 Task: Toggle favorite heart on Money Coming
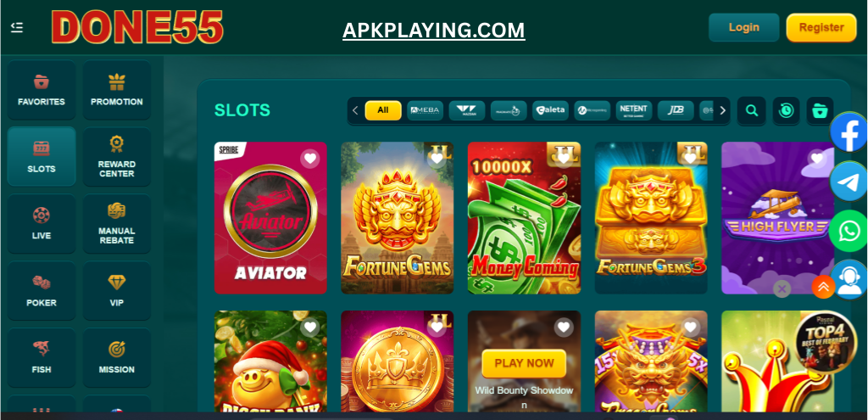tap(564, 159)
